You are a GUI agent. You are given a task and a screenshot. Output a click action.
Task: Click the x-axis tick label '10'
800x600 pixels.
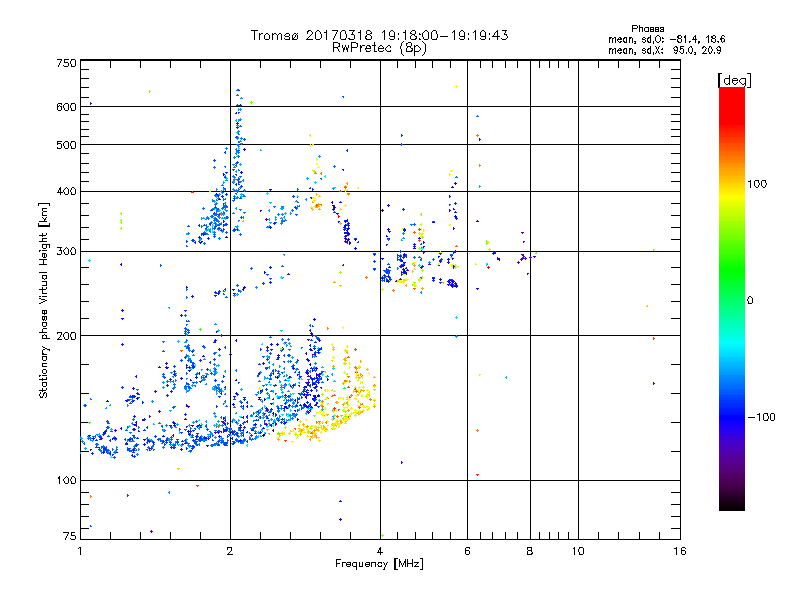pos(578,551)
